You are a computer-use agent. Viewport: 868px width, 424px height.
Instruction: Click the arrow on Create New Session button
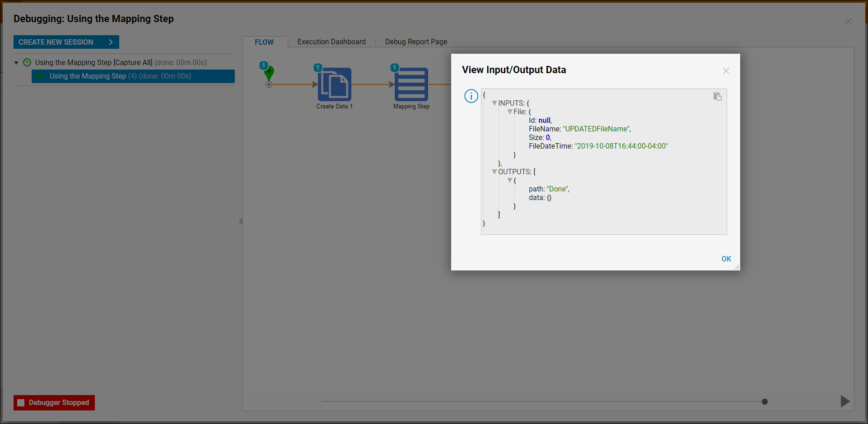111,42
